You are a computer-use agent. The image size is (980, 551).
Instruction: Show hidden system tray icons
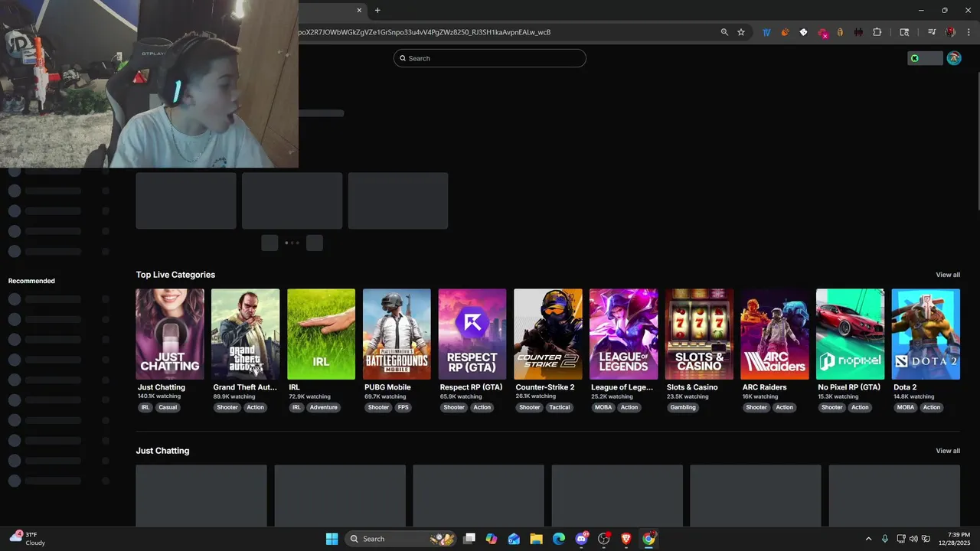click(868, 539)
